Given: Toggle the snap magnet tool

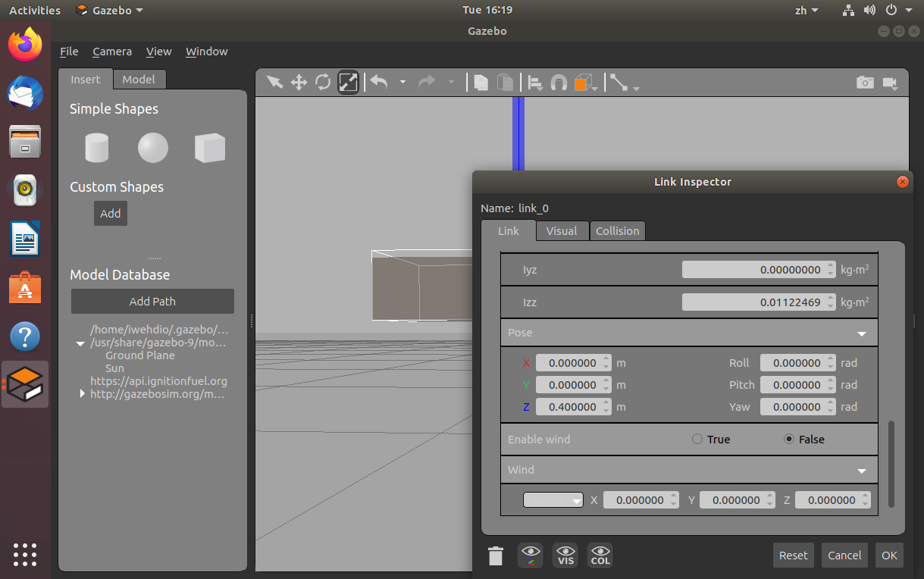Looking at the screenshot, I should [559, 82].
